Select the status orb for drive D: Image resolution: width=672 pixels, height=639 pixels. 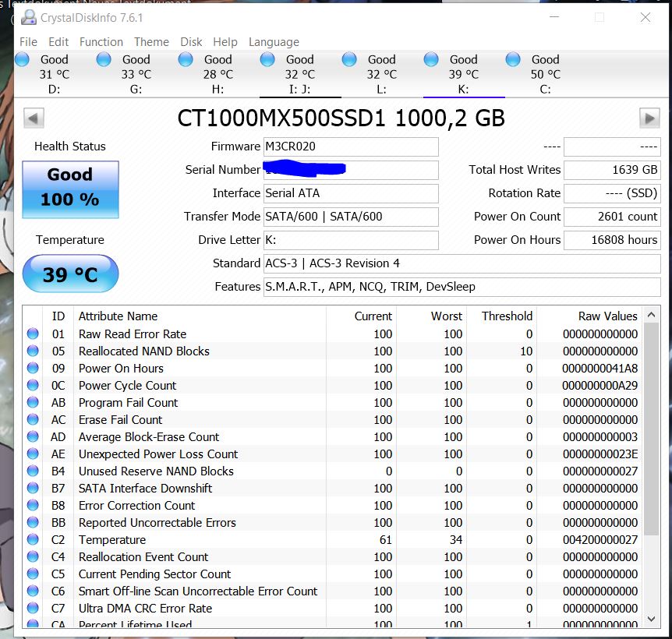pos(22,59)
